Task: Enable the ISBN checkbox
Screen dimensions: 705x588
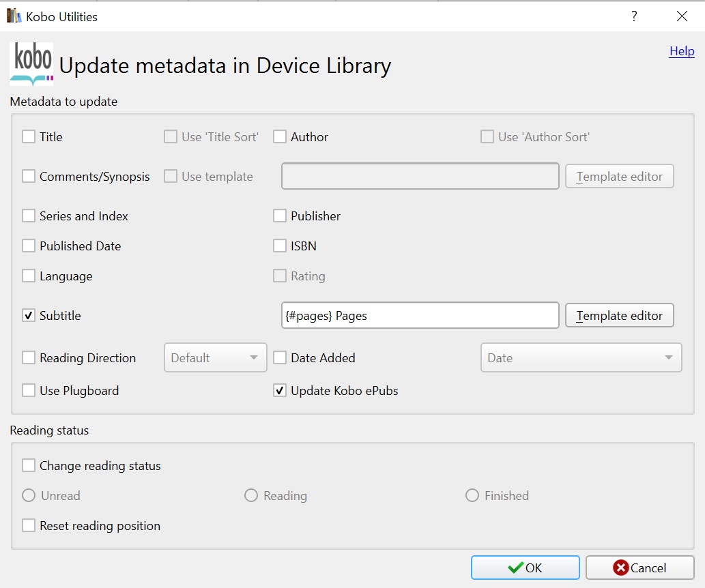Action: tap(280, 246)
